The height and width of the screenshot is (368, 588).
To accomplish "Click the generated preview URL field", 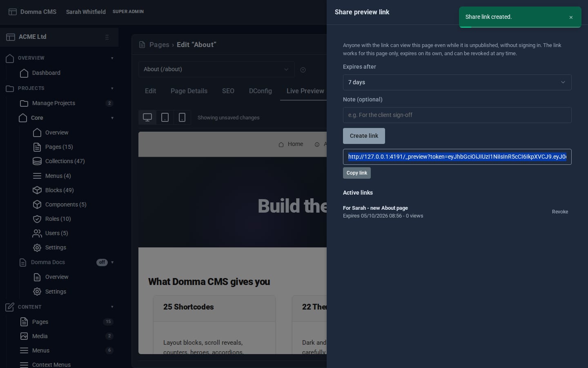I will click(x=457, y=157).
